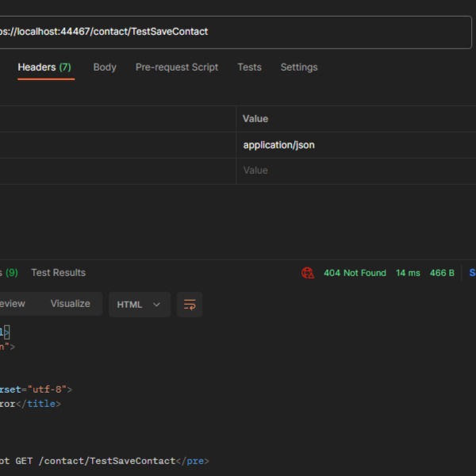Open the HTML format dropdown
This screenshot has width=476, height=476.
click(139, 305)
